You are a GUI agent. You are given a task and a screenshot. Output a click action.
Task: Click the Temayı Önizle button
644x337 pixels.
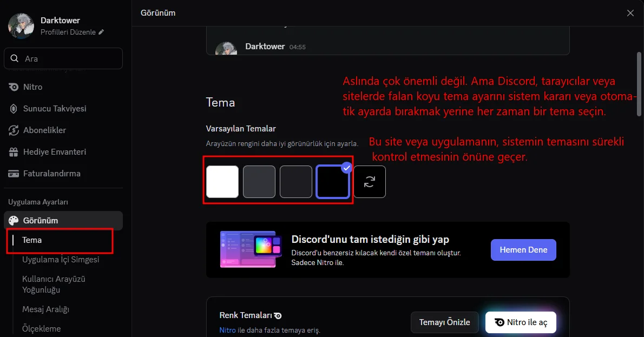444,322
